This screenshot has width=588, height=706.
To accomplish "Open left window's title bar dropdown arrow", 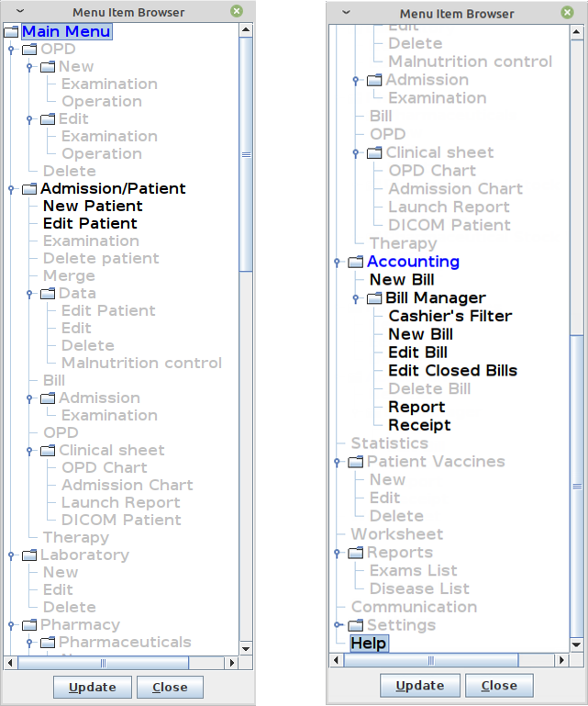I will [x=20, y=12].
